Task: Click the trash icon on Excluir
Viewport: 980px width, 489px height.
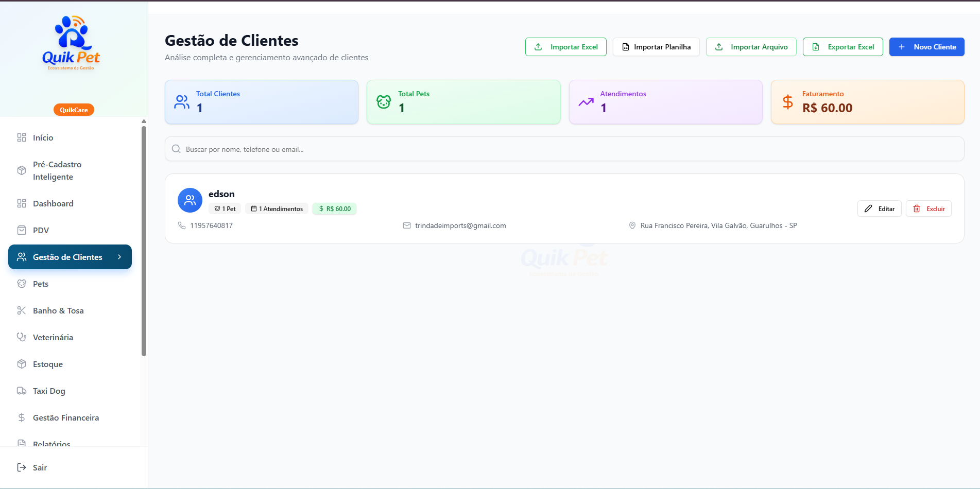Action: [917, 208]
